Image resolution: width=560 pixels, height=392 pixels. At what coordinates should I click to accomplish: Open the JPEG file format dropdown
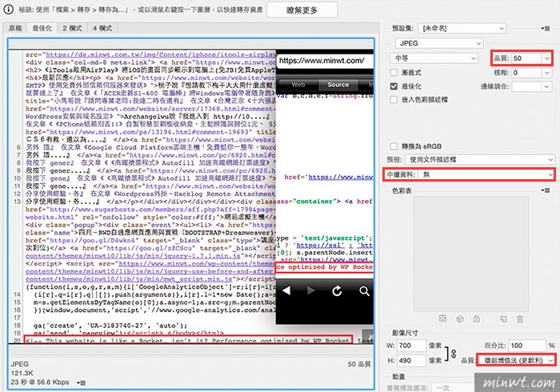pyautogui.click(x=439, y=43)
